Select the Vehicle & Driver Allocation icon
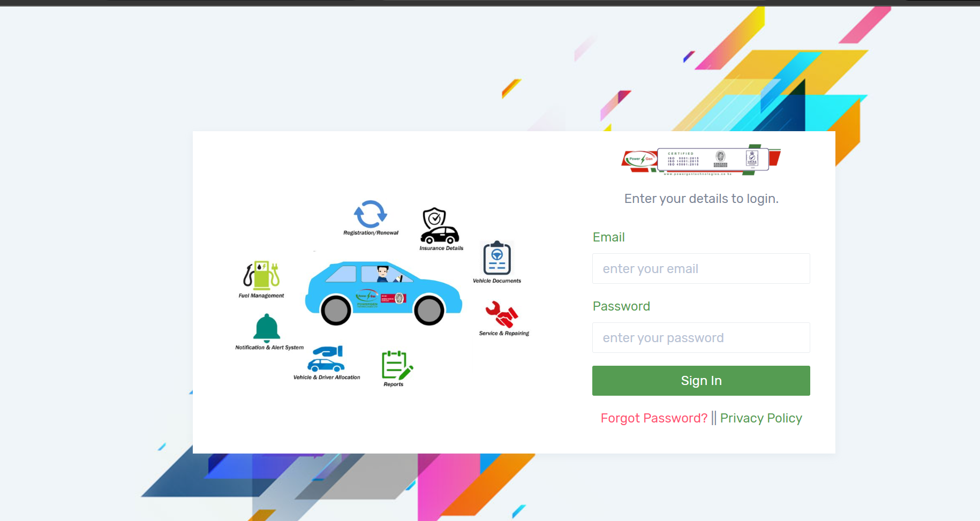The image size is (980, 521). [326, 359]
